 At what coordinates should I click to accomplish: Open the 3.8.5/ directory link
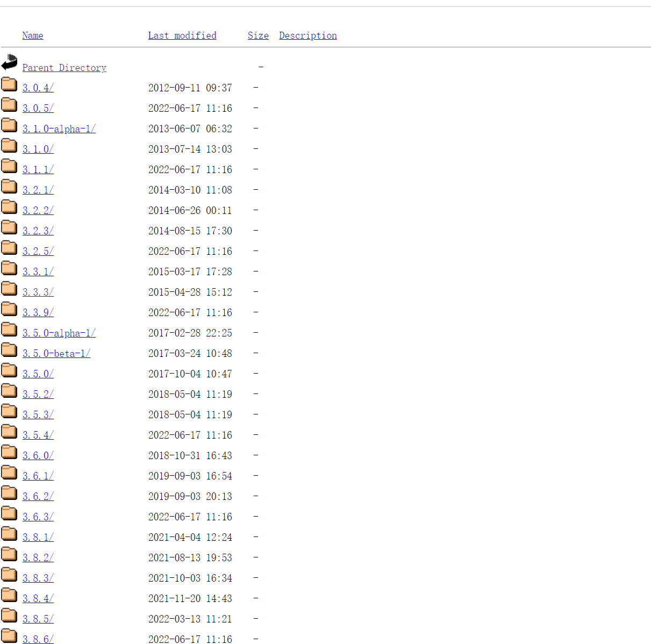38,619
